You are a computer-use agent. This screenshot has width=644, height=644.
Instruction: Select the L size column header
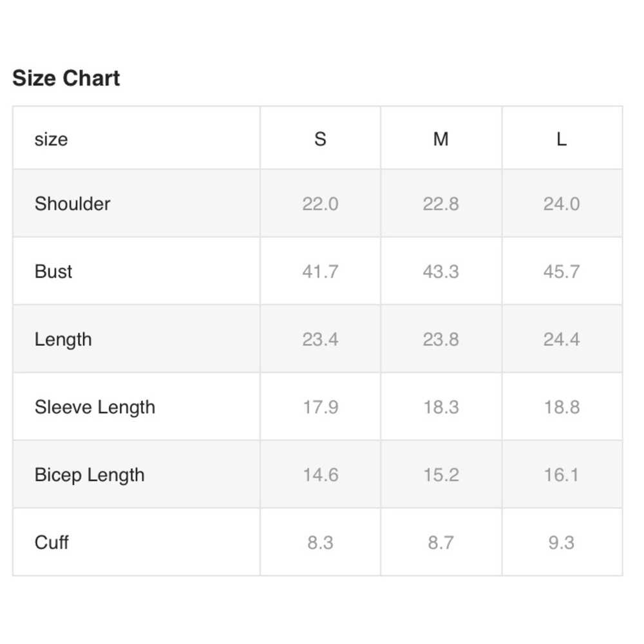click(x=562, y=139)
